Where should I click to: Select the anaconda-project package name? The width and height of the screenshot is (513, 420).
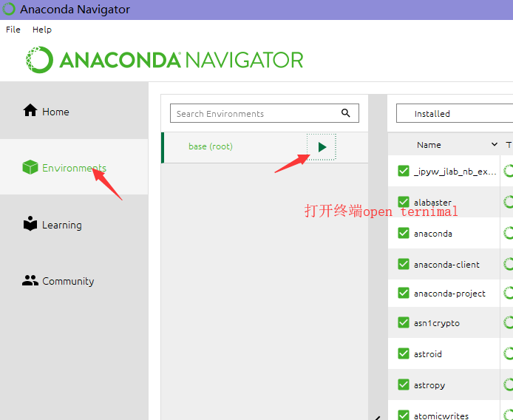(x=449, y=294)
